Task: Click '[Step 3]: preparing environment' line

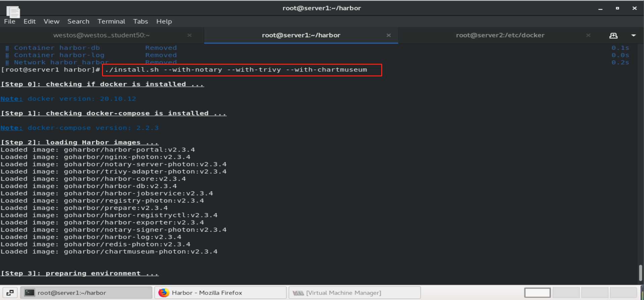Action: click(x=80, y=274)
